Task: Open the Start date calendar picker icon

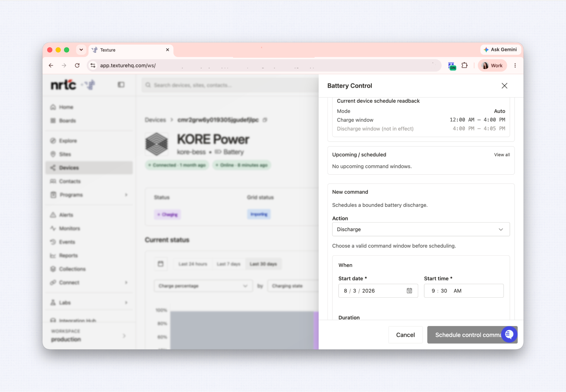Action: (409, 291)
